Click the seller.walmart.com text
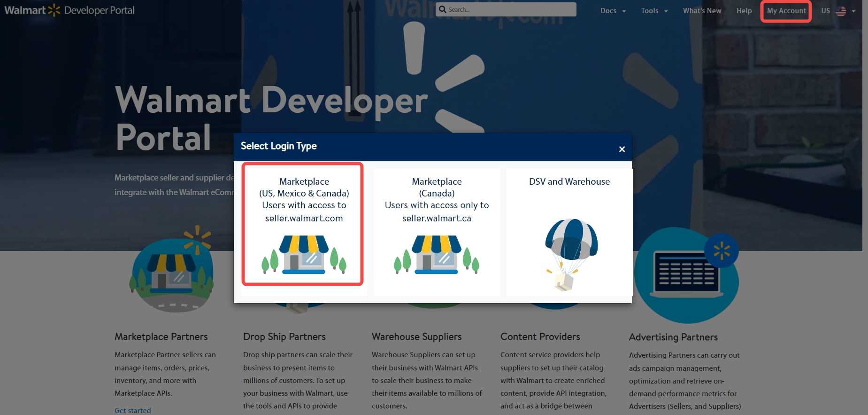This screenshot has height=415, width=868. [x=304, y=218]
